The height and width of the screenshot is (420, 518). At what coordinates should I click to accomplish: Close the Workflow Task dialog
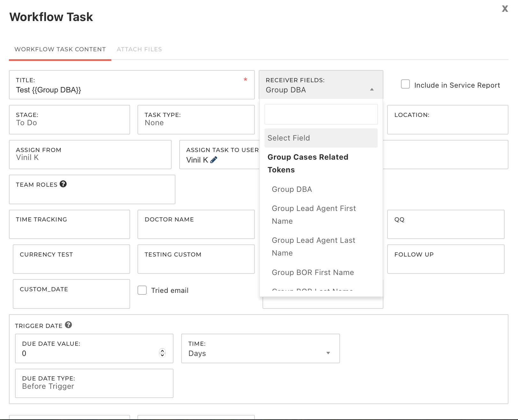(505, 9)
